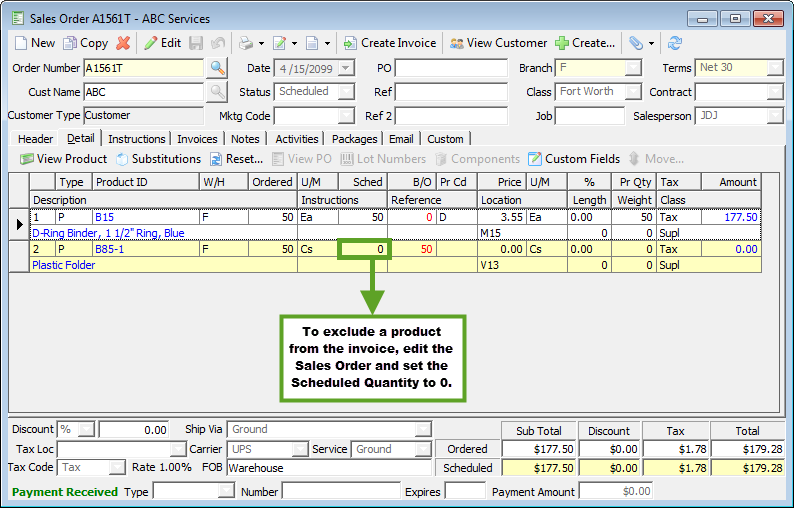
Task: Expand the Ship Via dropdown
Action: click(423, 429)
